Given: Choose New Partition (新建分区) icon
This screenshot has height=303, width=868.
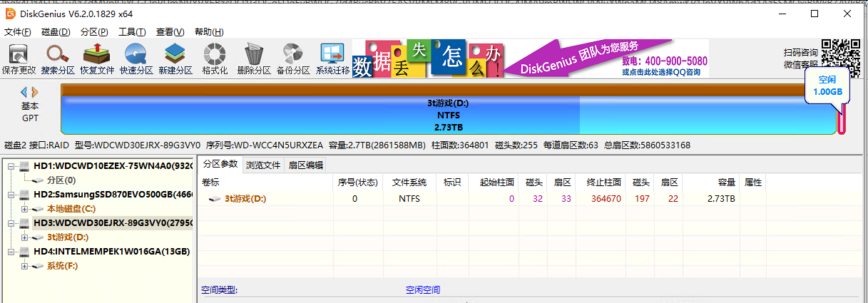Looking at the screenshot, I should 175,53.
